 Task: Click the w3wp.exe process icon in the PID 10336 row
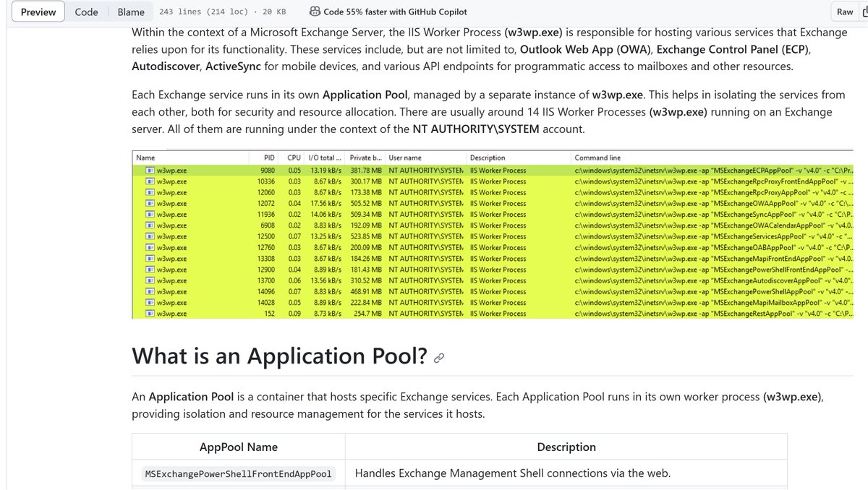click(x=150, y=181)
